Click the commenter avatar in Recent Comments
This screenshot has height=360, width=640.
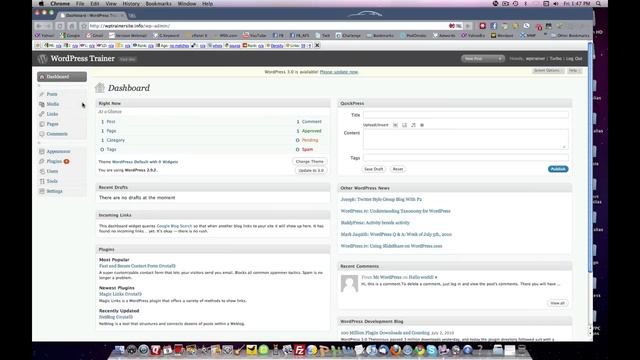tap(349, 284)
